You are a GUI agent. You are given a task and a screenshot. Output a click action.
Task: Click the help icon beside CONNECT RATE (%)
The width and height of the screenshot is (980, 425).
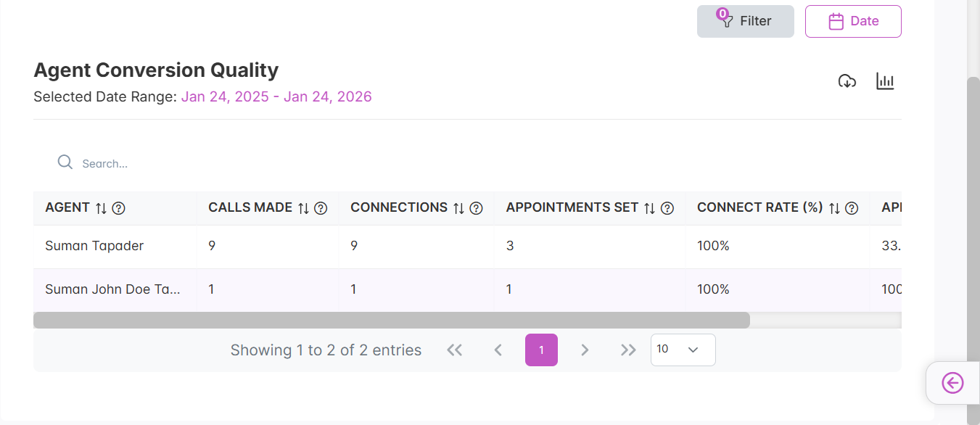(852, 208)
